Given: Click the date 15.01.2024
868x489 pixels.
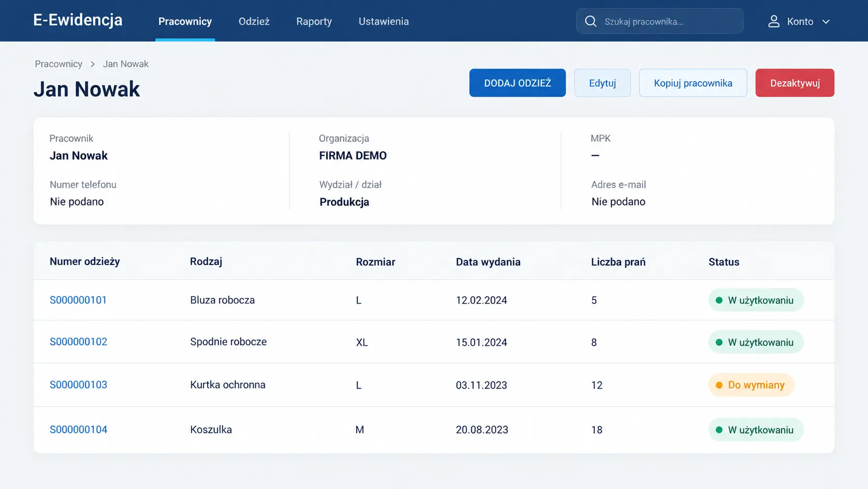Looking at the screenshot, I should [x=481, y=342].
